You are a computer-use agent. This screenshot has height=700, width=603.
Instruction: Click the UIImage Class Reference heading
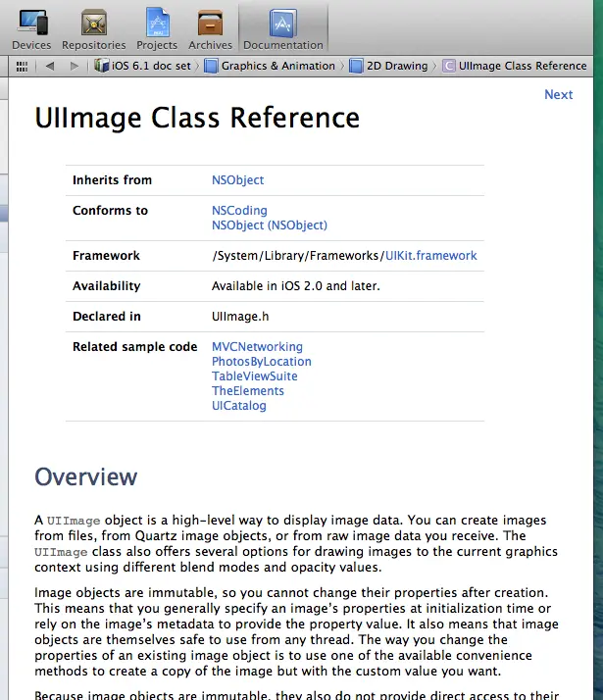coord(197,118)
